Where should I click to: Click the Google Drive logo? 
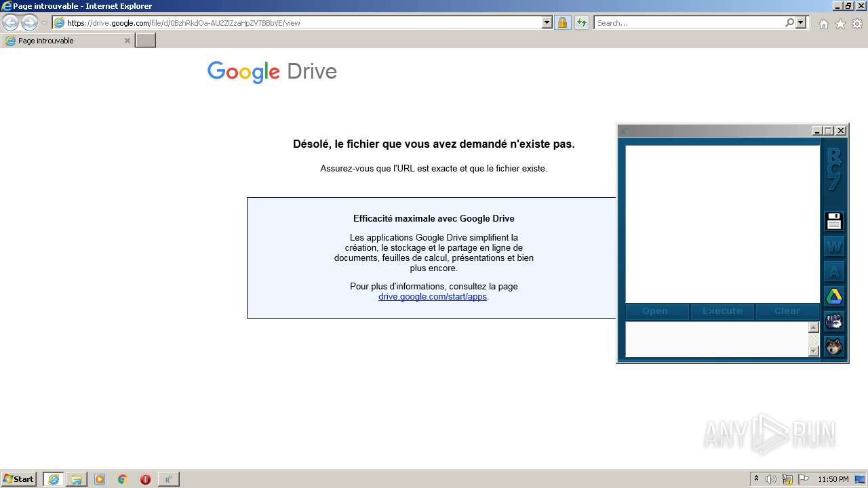pyautogui.click(x=272, y=72)
